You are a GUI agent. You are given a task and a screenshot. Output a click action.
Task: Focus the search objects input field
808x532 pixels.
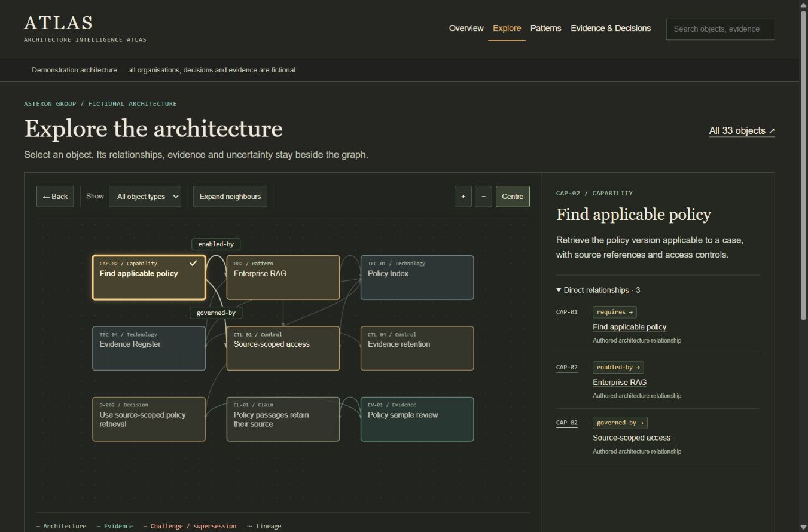[x=720, y=29]
